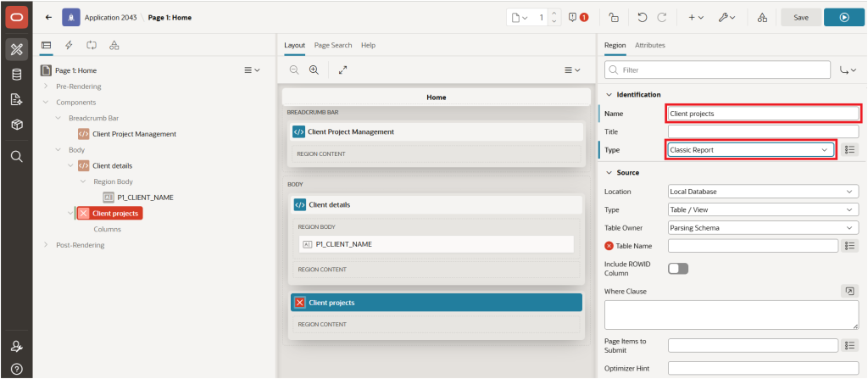Switch to the Rendering tree tab

tap(47, 45)
